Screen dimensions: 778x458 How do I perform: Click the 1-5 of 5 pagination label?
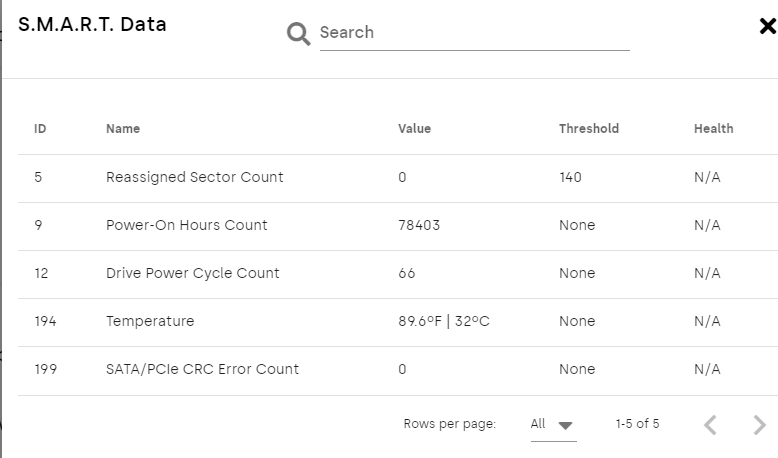pos(637,424)
